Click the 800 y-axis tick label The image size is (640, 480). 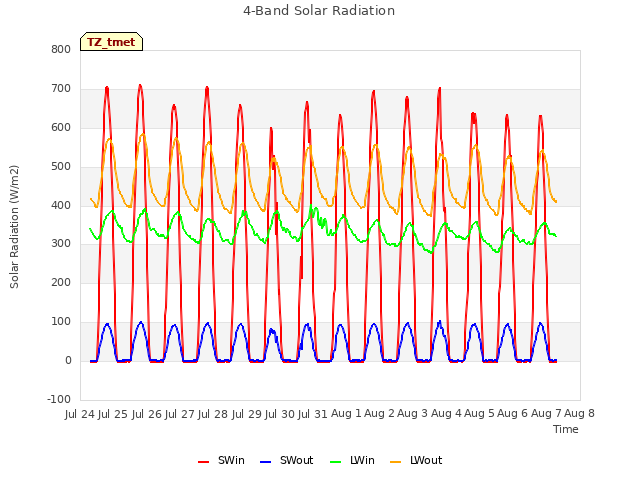(x=61, y=49)
